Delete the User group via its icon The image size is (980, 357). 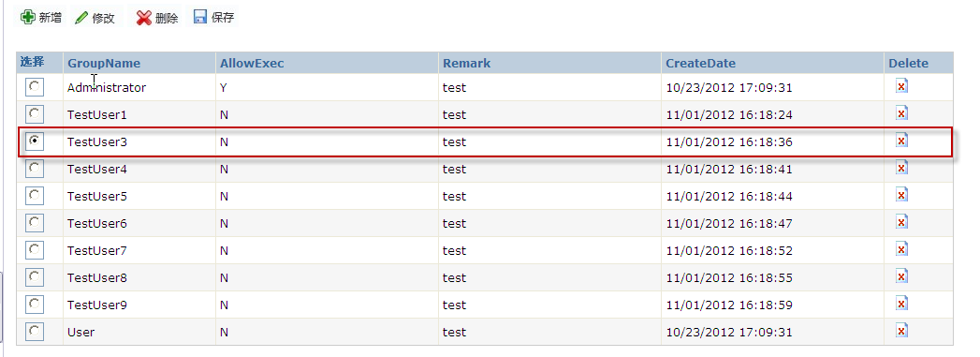coord(901,330)
